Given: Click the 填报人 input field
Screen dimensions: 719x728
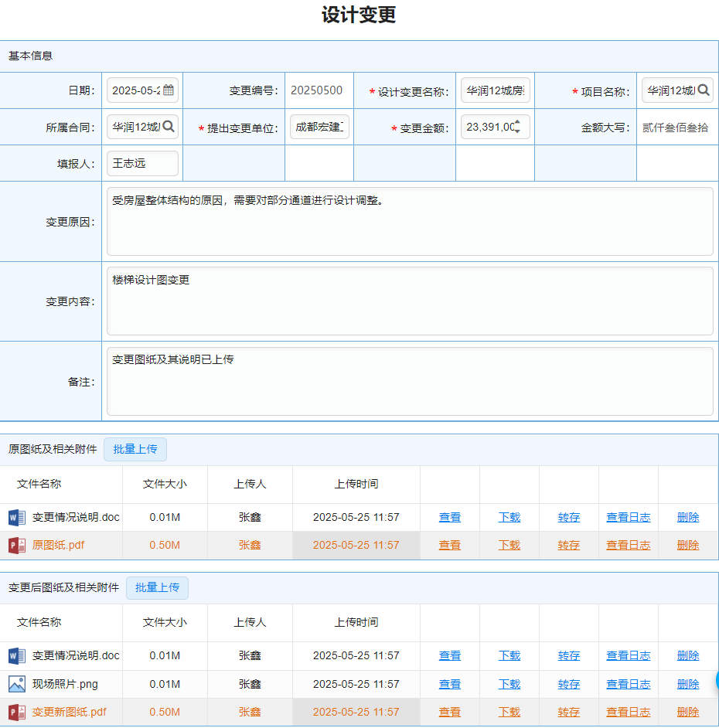Looking at the screenshot, I should pos(143,163).
